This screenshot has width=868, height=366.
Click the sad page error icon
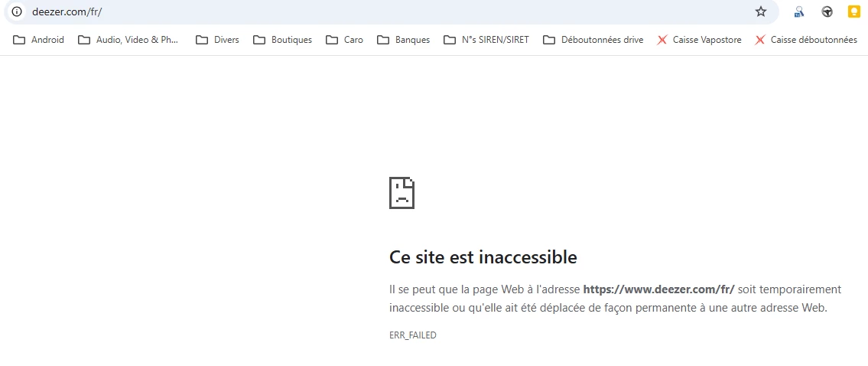[402, 193]
